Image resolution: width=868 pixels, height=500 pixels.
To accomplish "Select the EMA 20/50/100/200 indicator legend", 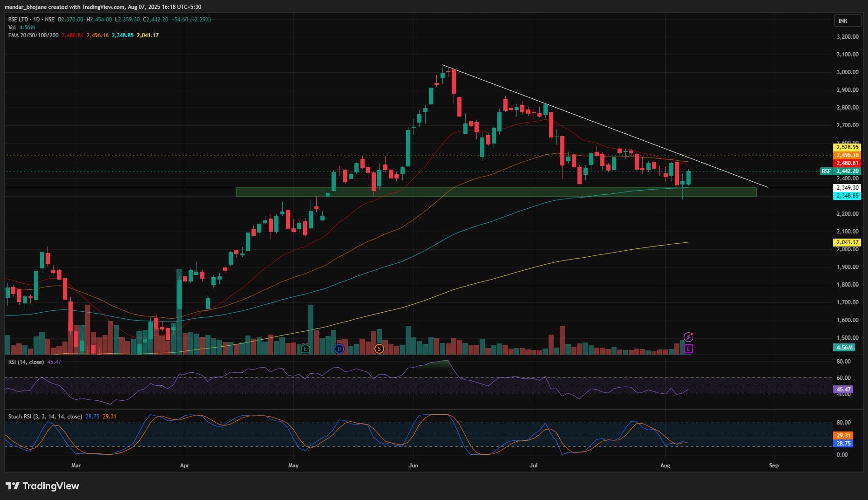I will click(x=34, y=35).
